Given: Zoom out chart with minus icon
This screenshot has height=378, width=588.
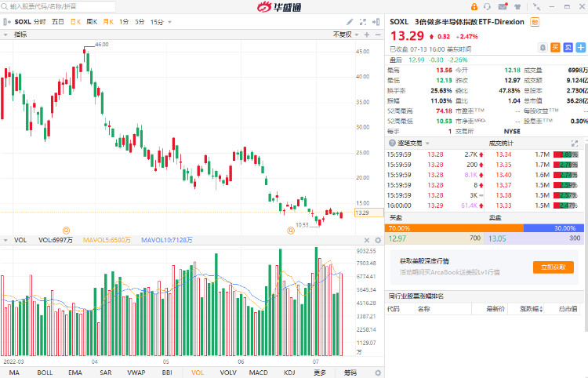Looking at the screenshot, I should 378,35.
